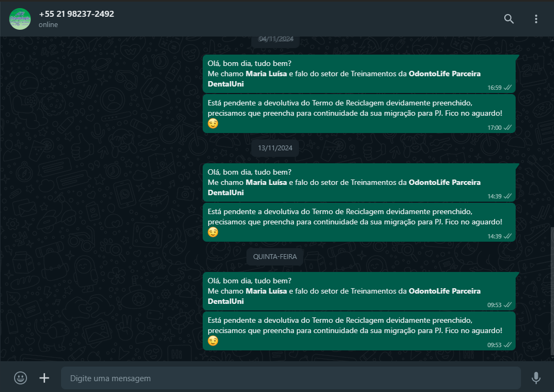This screenshot has width=554, height=392.
Task: Click the online status text
Action: [49, 25]
